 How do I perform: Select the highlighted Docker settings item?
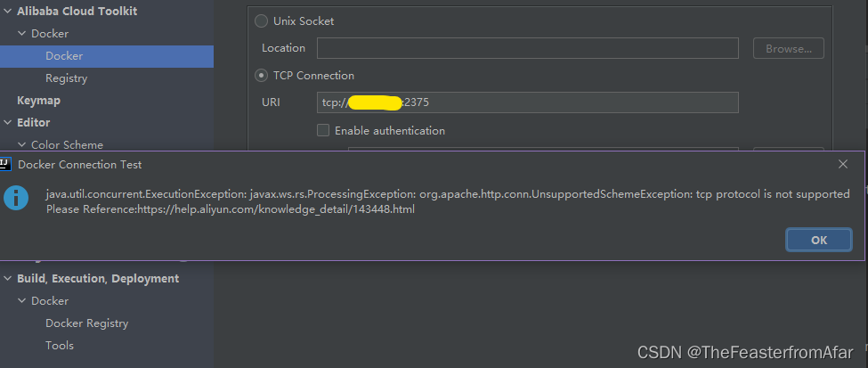pyautogui.click(x=107, y=56)
